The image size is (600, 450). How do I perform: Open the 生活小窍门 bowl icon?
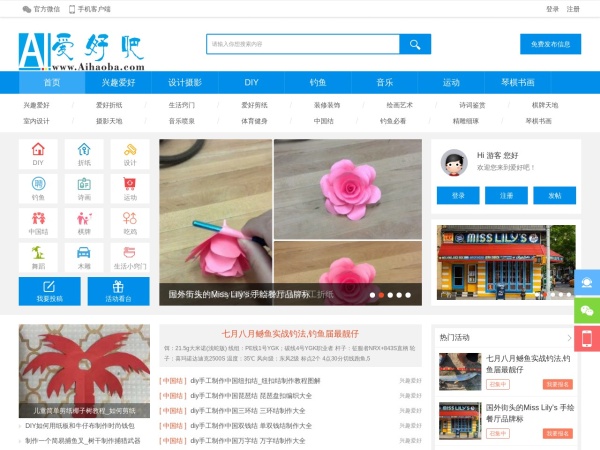pos(130,257)
